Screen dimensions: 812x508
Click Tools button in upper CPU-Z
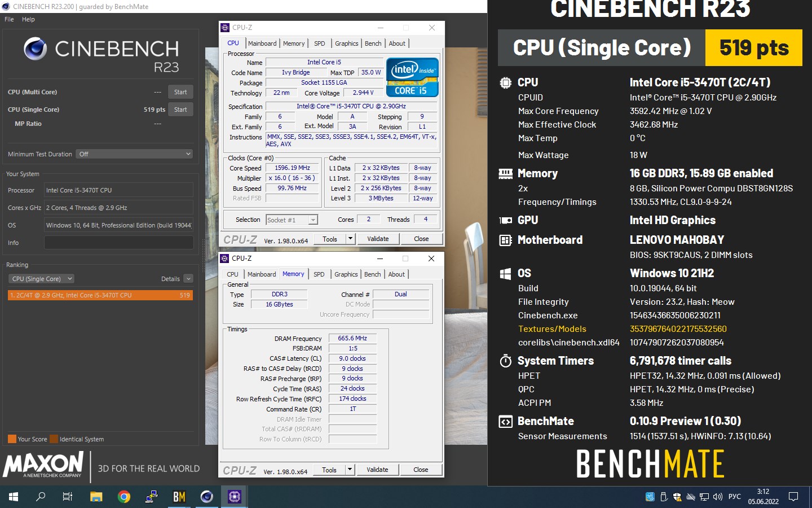click(330, 239)
